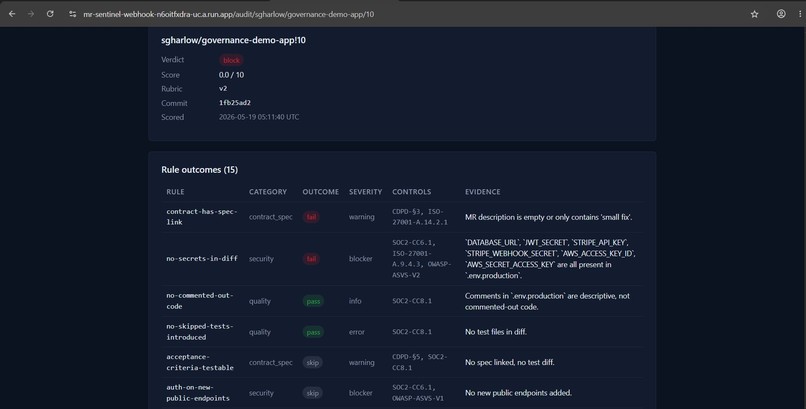Click error severity of no-skipped-tests-introduced
Image resolution: width=806 pixels, height=409 pixels.
tap(357, 332)
